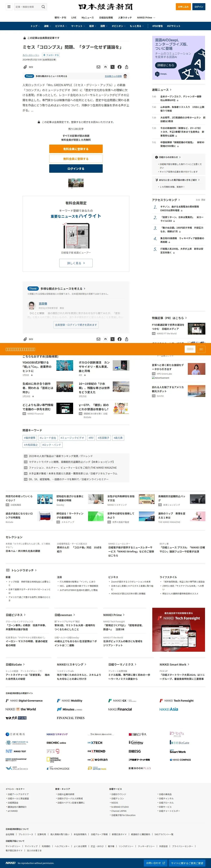Open the FINANCIAL TIMES logo link

pyautogui.click(x=71, y=718)
